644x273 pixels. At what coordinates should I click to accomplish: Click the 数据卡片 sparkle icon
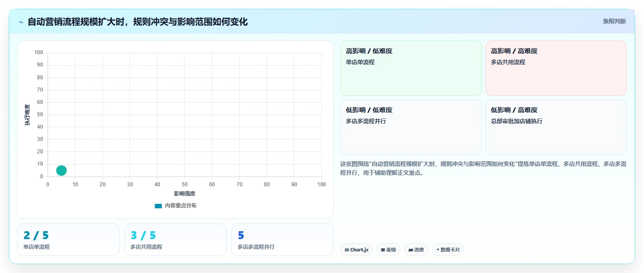pyautogui.click(x=438, y=250)
